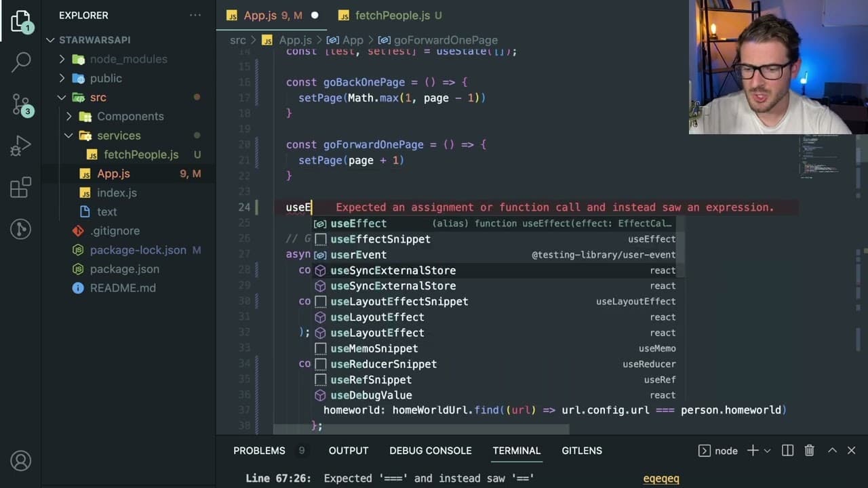Click the goForwardOnePage symbol icon in breadcrumbs
868x488 pixels.
[x=384, y=40]
